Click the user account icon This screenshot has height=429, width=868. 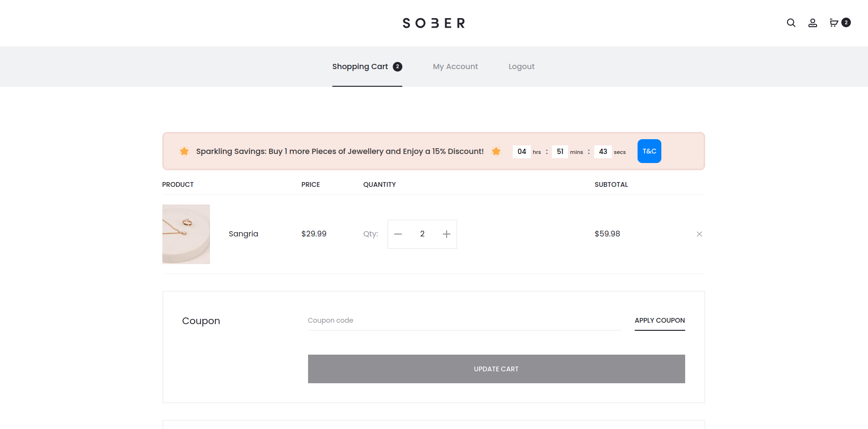click(x=813, y=23)
